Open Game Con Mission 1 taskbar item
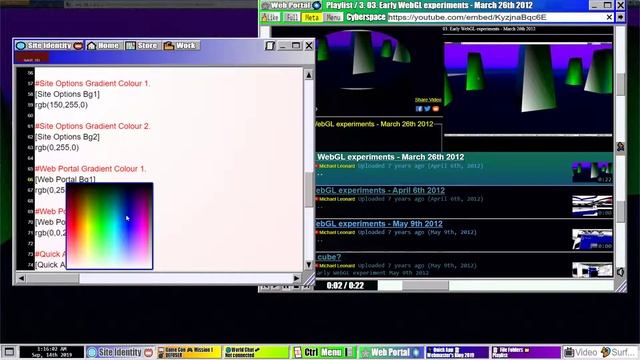The width and height of the screenshot is (640, 360). (189, 352)
